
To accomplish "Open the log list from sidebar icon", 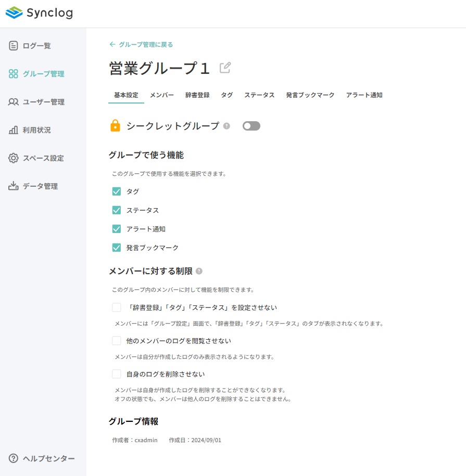I will [x=14, y=46].
